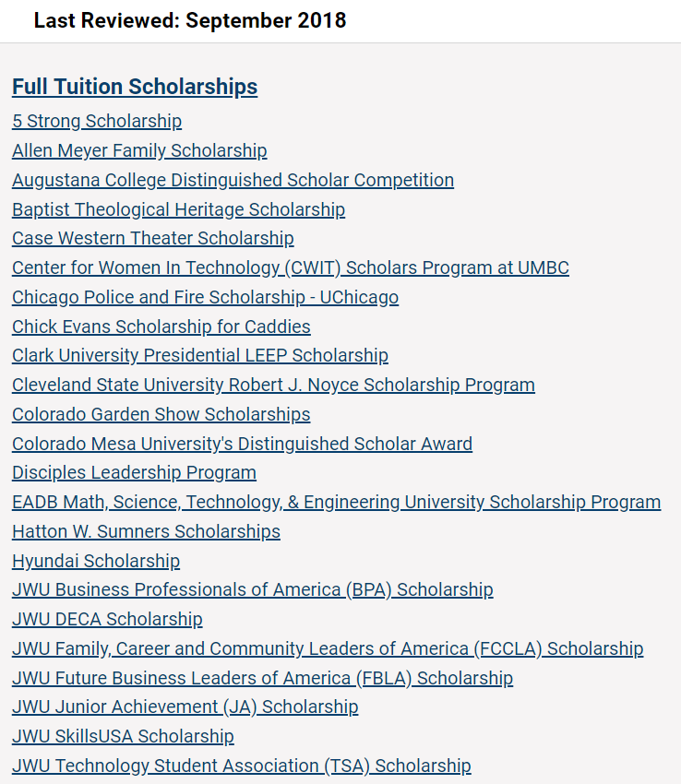681x784 pixels.
Task: Open Chicago Police and Fire Scholarship link
Action: (205, 297)
